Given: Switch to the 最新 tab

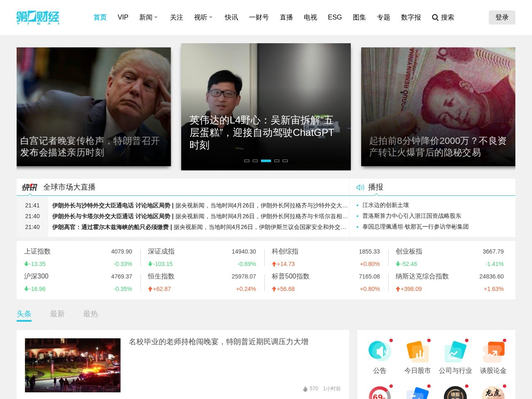Looking at the screenshot, I should click(57, 314).
